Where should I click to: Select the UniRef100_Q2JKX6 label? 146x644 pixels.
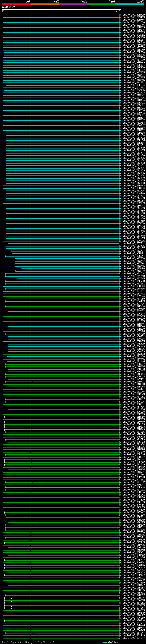click(x=134, y=361)
